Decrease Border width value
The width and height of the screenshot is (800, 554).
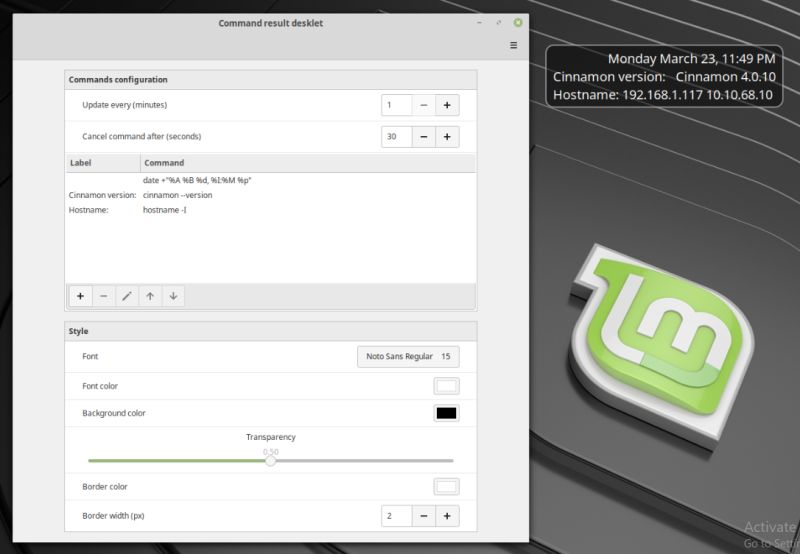click(x=423, y=516)
